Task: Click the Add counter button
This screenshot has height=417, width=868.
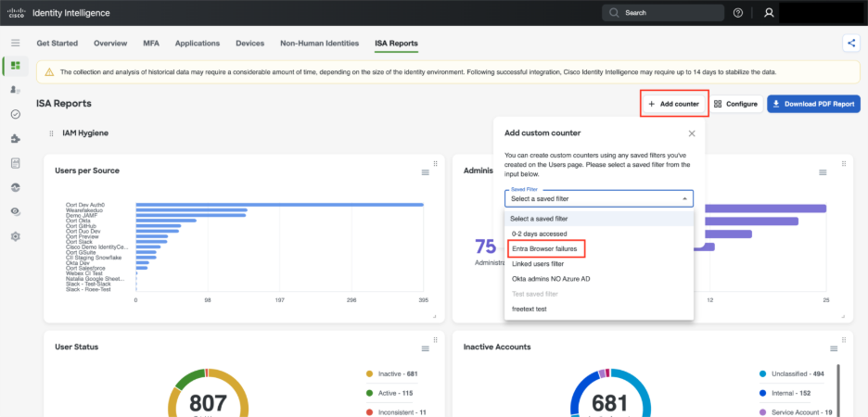Action: (x=674, y=104)
